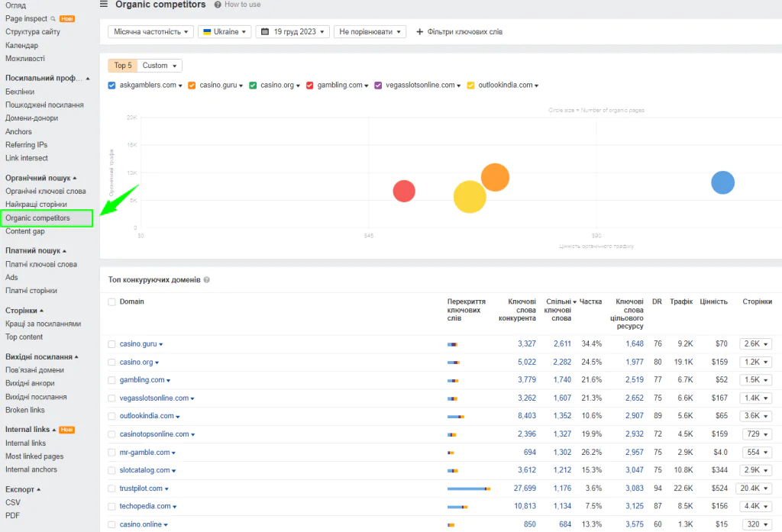Screen dimensions: 782x532
Task: Open Найкращі сторінки in the sidebar
Action: (x=36, y=205)
